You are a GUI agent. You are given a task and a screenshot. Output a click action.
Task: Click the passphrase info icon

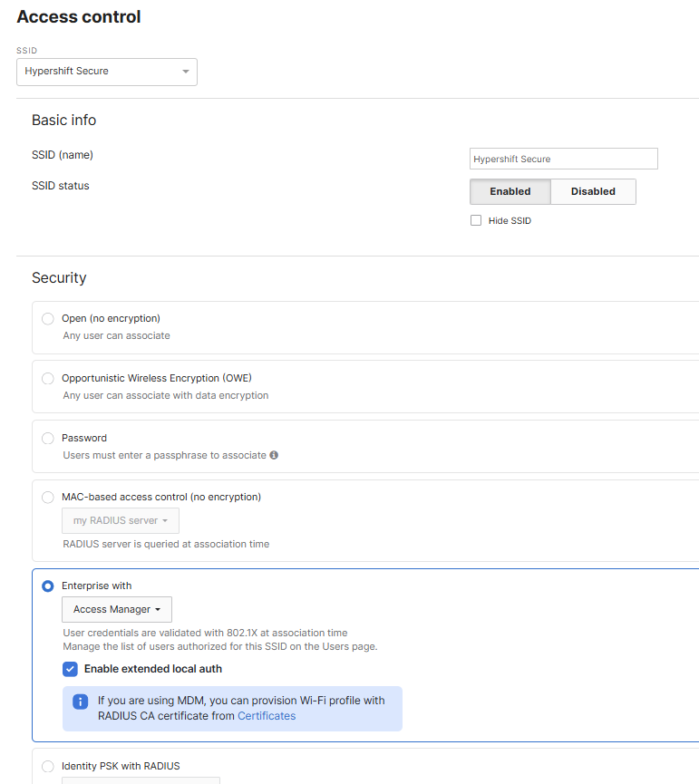(274, 455)
